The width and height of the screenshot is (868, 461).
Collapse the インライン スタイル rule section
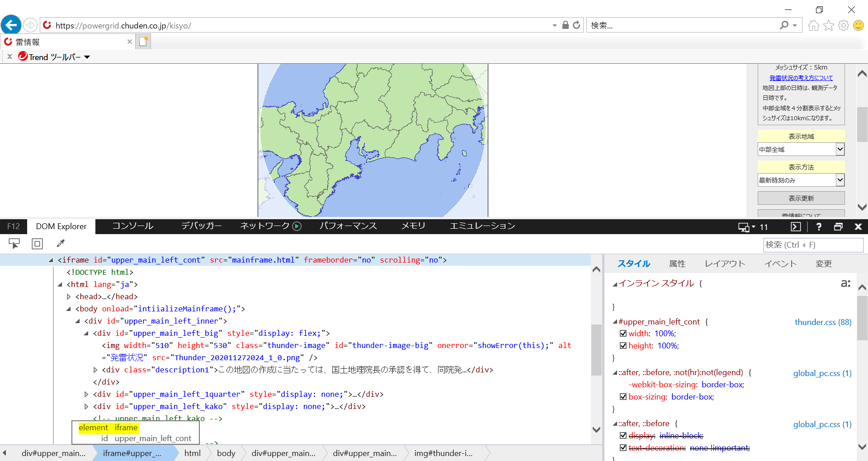pos(615,284)
